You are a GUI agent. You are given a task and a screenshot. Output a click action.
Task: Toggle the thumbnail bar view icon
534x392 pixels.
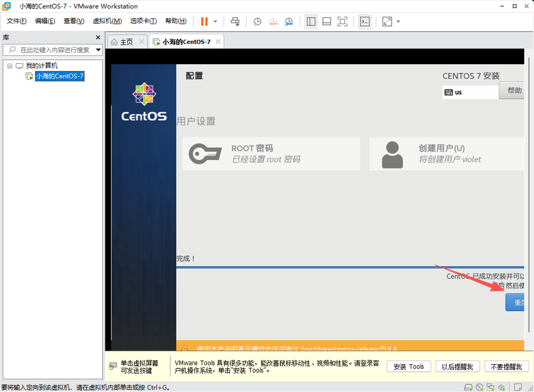[327, 22]
